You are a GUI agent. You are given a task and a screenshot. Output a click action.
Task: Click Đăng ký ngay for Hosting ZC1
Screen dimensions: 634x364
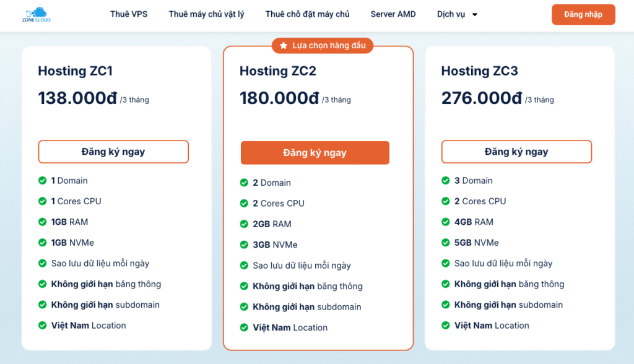113,152
